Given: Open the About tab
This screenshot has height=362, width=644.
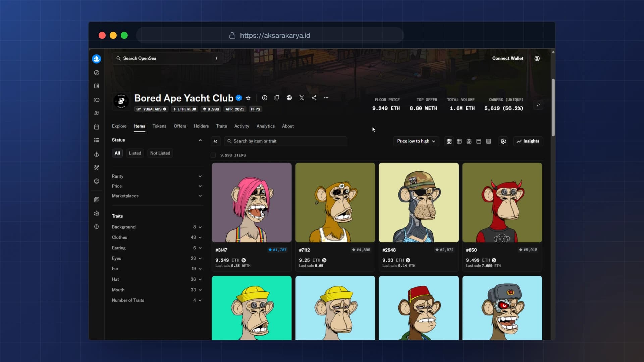Looking at the screenshot, I should pos(288,126).
